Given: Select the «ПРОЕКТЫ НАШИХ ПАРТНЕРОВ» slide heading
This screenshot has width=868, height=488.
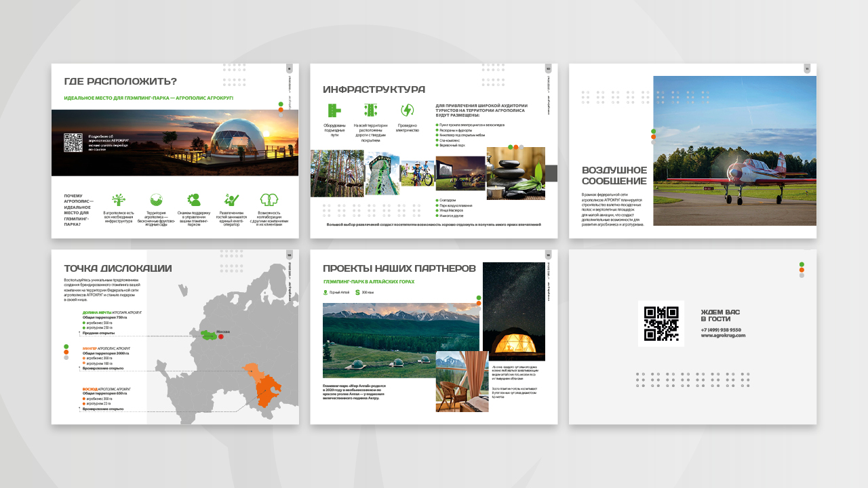Looking at the screenshot, I should point(399,268).
